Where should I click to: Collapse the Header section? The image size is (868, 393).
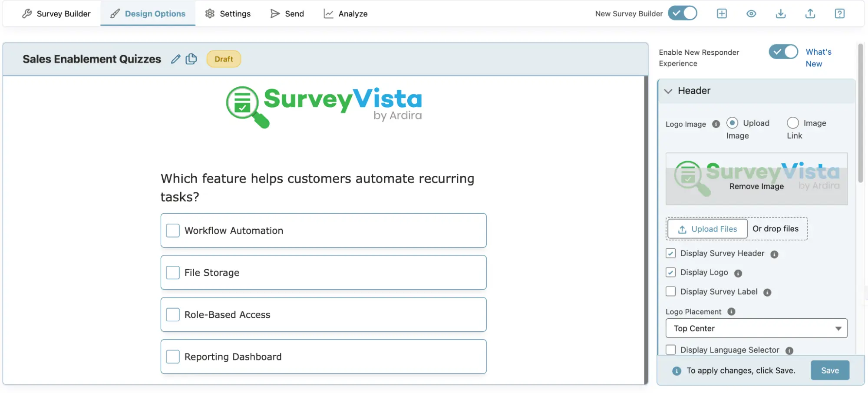tap(669, 91)
